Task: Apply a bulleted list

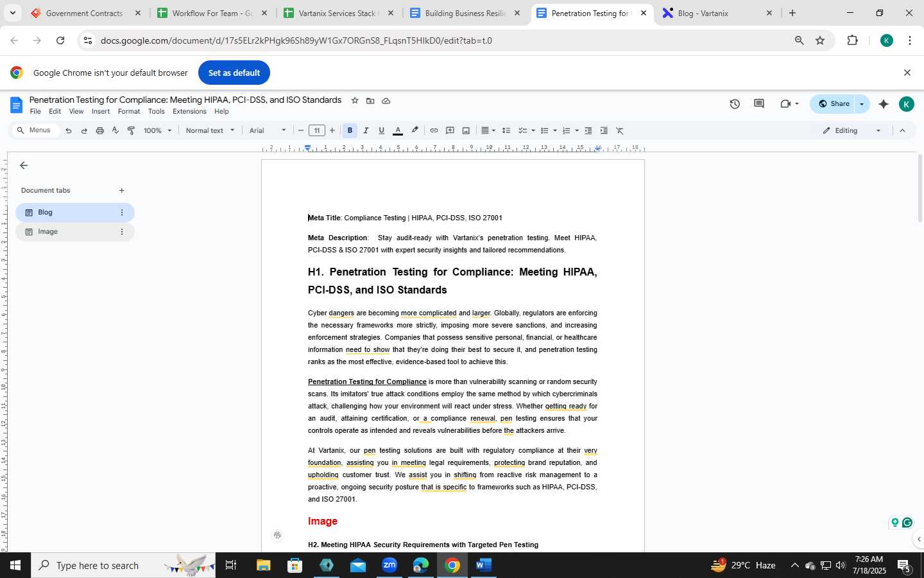Action: click(x=544, y=130)
